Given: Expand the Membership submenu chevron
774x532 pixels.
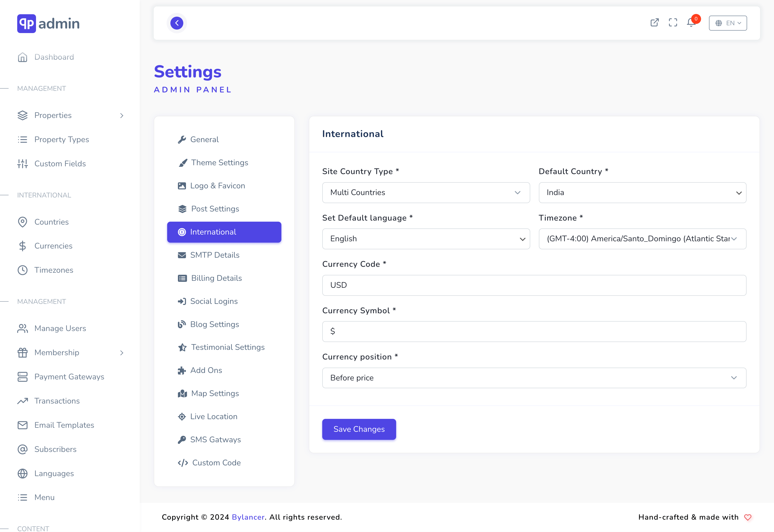Looking at the screenshot, I should 122,353.
